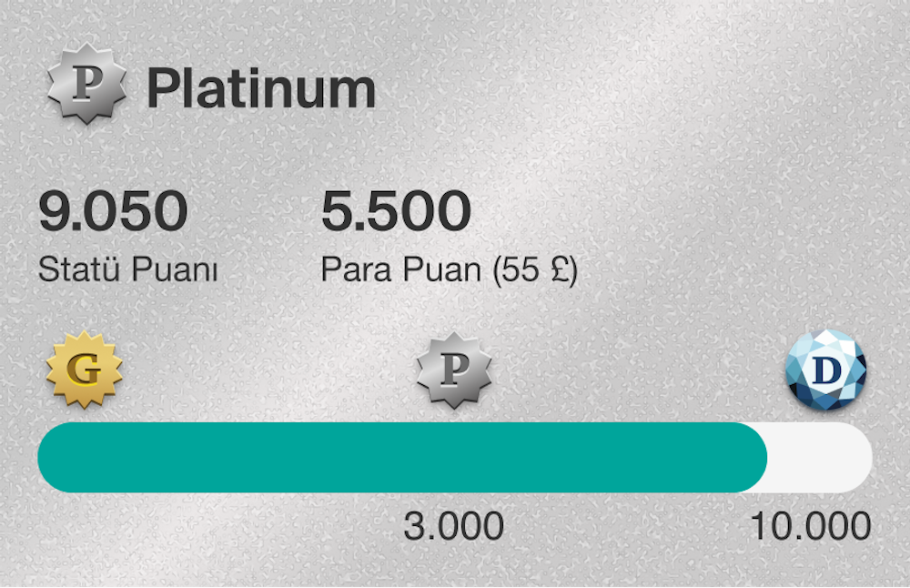Select the 10.000 threshold label
This screenshot has height=588, width=910.
point(810,526)
